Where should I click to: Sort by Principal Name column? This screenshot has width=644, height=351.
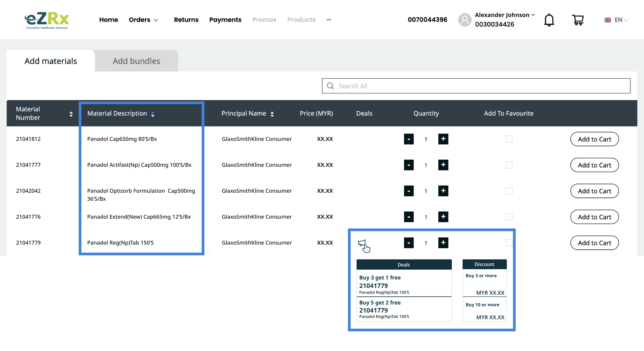[x=272, y=114]
